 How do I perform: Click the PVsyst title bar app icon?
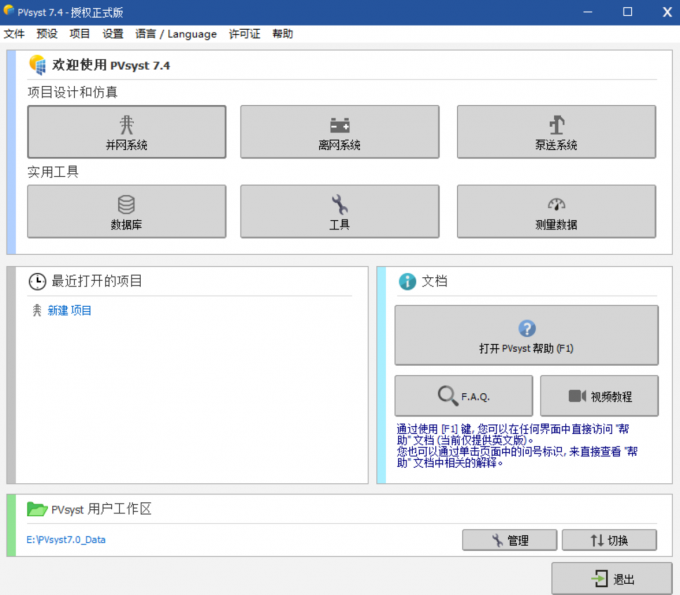pos(9,10)
